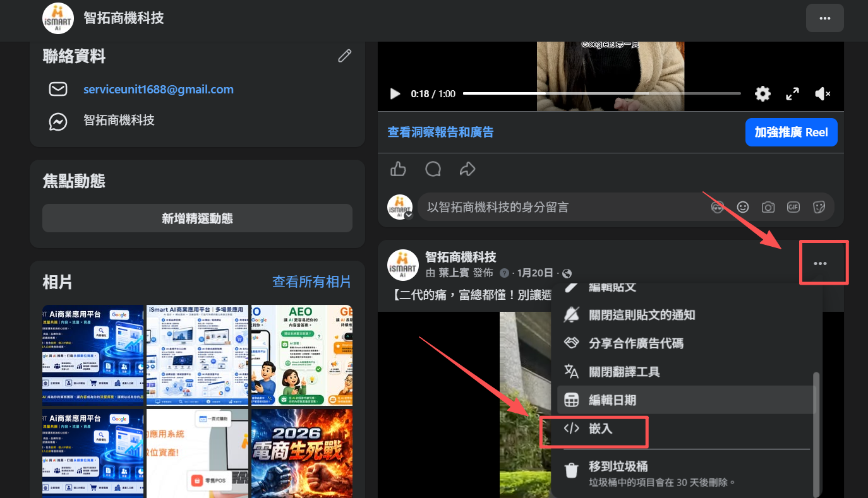
Task: Open 查看洞察報告和廣告 link
Action: pyautogui.click(x=440, y=133)
